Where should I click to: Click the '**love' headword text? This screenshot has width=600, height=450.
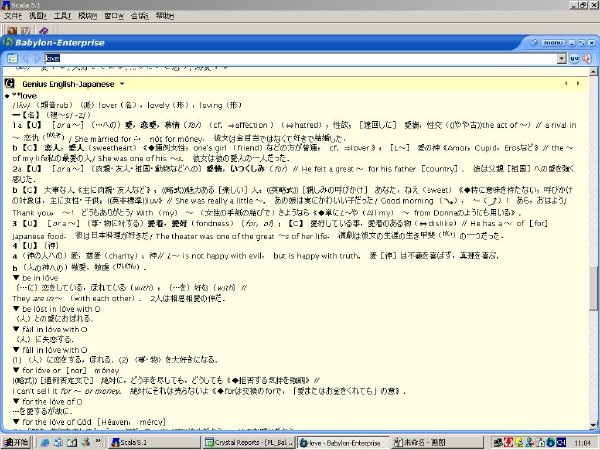(24, 96)
